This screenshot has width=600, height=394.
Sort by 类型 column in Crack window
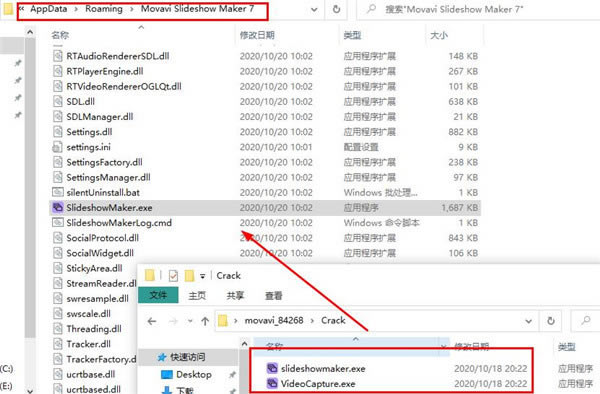[567, 347]
